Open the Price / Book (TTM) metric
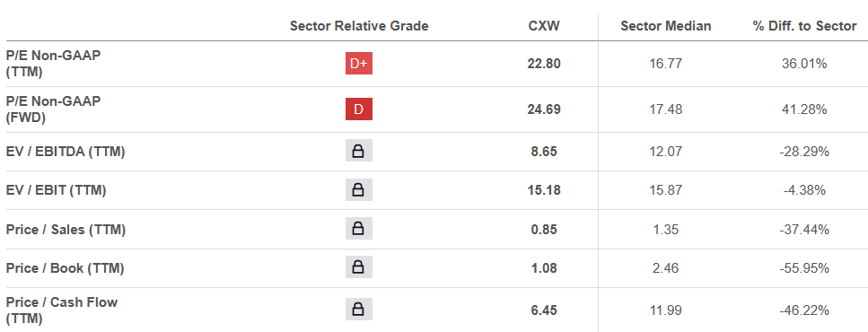 click(x=65, y=268)
